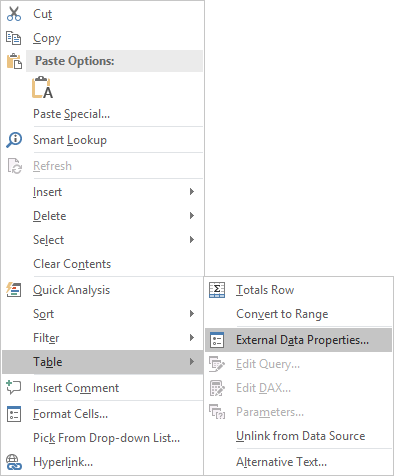Viewport: 394px width, 476px height.
Task: Open the Select menu entry
Action: (102, 240)
